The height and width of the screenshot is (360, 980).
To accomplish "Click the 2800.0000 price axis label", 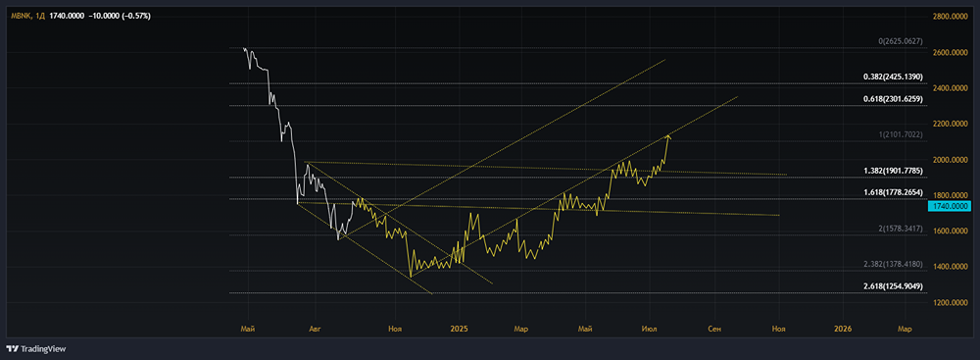I will (x=950, y=17).
